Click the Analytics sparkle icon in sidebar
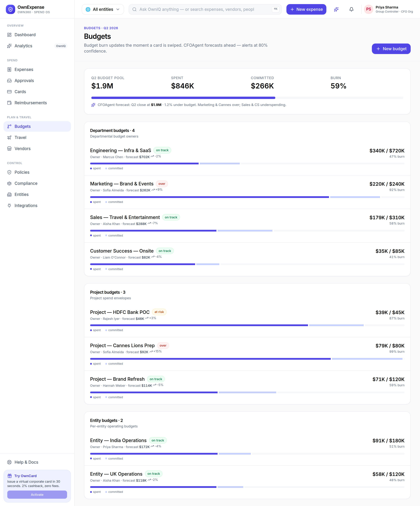This screenshot has height=506, width=420. [9, 46]
